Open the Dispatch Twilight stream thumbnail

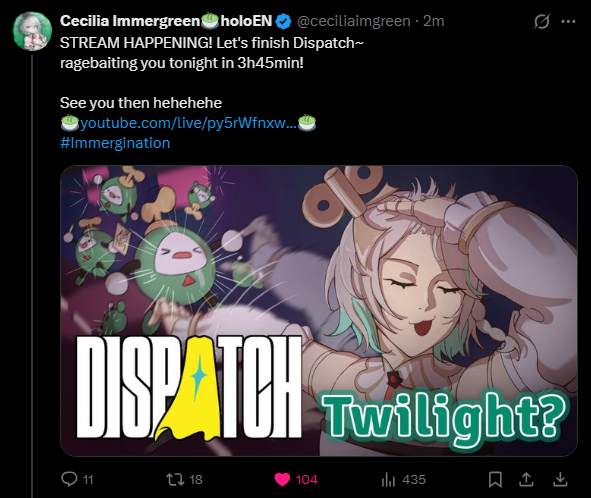319,311
